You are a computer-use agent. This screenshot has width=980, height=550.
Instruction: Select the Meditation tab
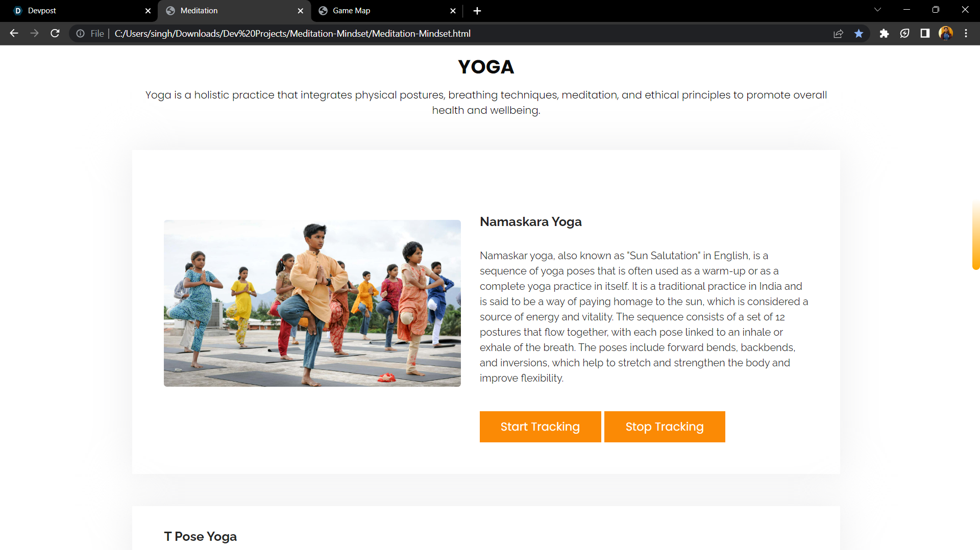pos(234,11)
